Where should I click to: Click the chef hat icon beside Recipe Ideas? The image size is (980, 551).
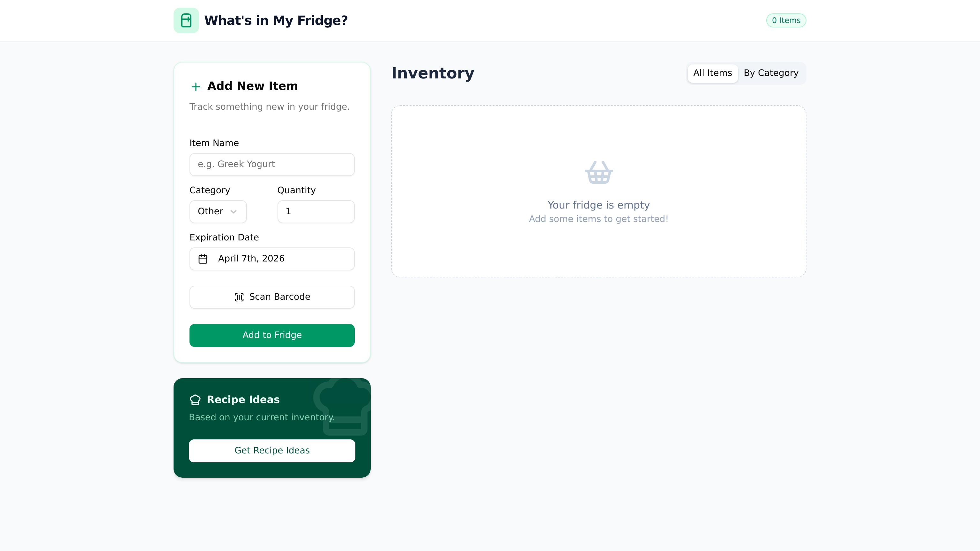point(195,400)
